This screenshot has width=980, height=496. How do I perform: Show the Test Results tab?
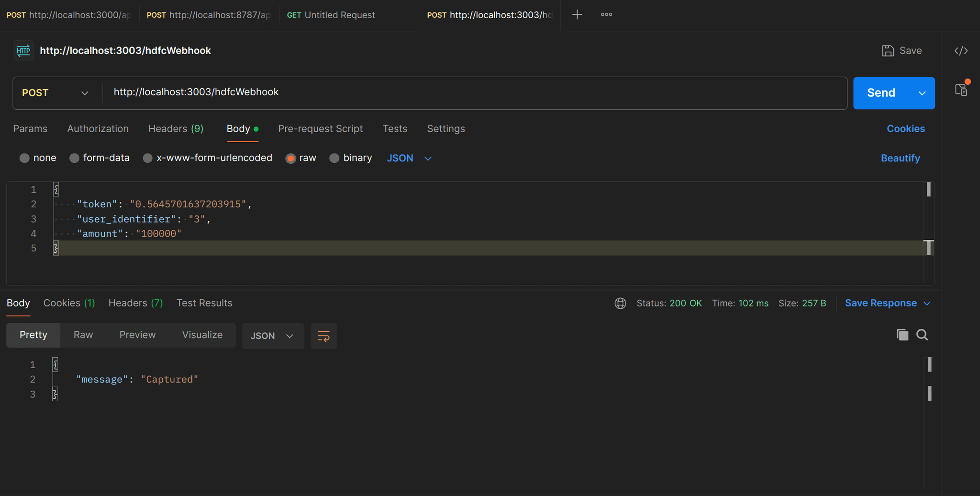(x=204, y=303)
